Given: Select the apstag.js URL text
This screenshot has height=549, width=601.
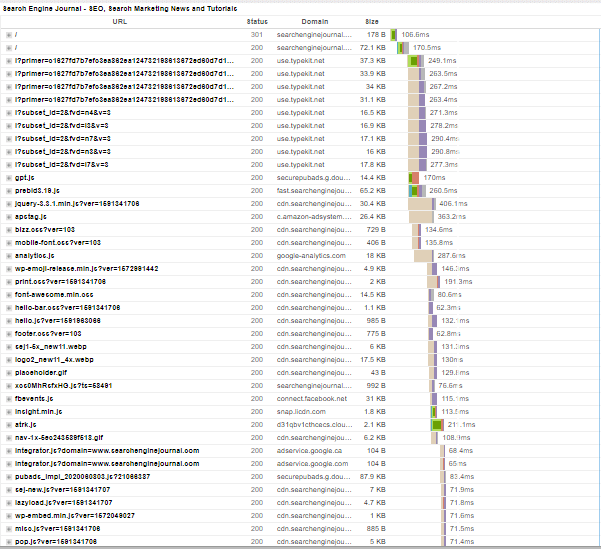Looking at the screenshot, I should point(31,217).
